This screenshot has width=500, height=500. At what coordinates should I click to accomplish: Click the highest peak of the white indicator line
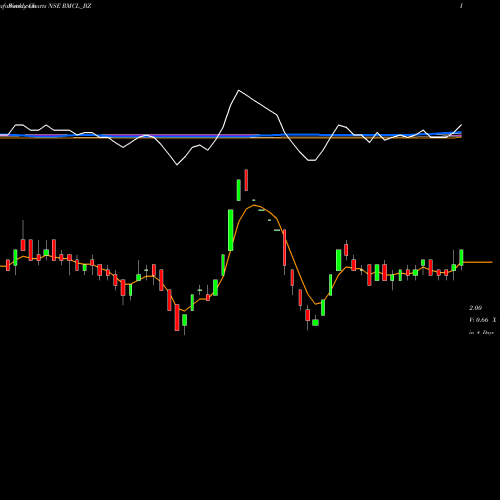(x=239, y=90)
